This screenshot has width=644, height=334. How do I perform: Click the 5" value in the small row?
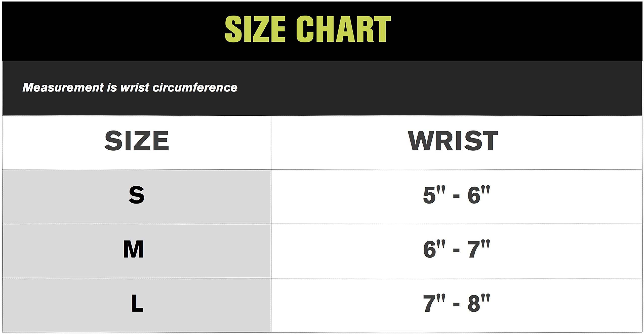pyautogui.click(x=433, y=195)
